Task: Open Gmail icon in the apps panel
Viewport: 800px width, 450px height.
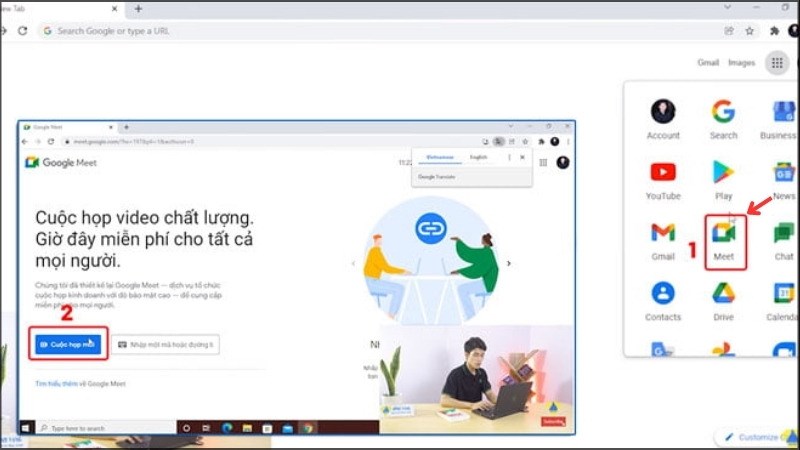Action: pos(663,241)
